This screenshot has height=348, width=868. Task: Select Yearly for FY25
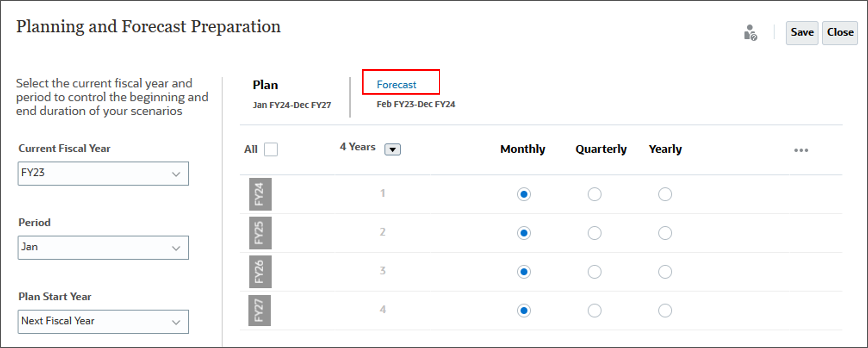(665, 233)
